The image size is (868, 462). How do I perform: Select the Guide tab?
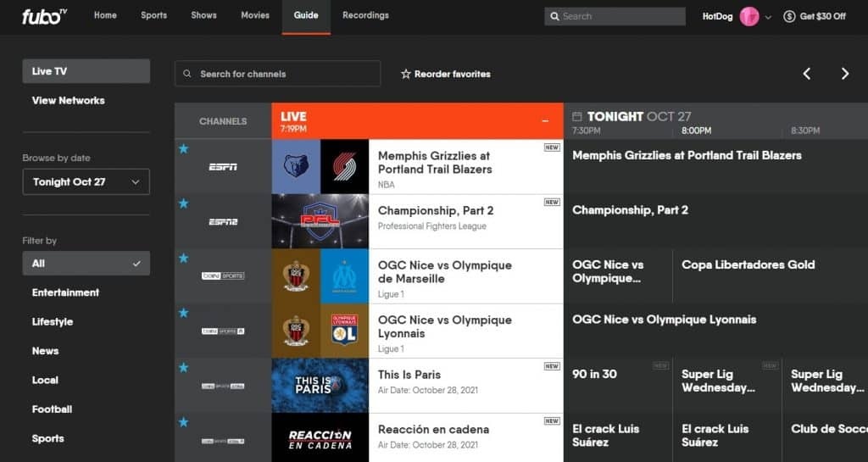click(x=306, y=15)
